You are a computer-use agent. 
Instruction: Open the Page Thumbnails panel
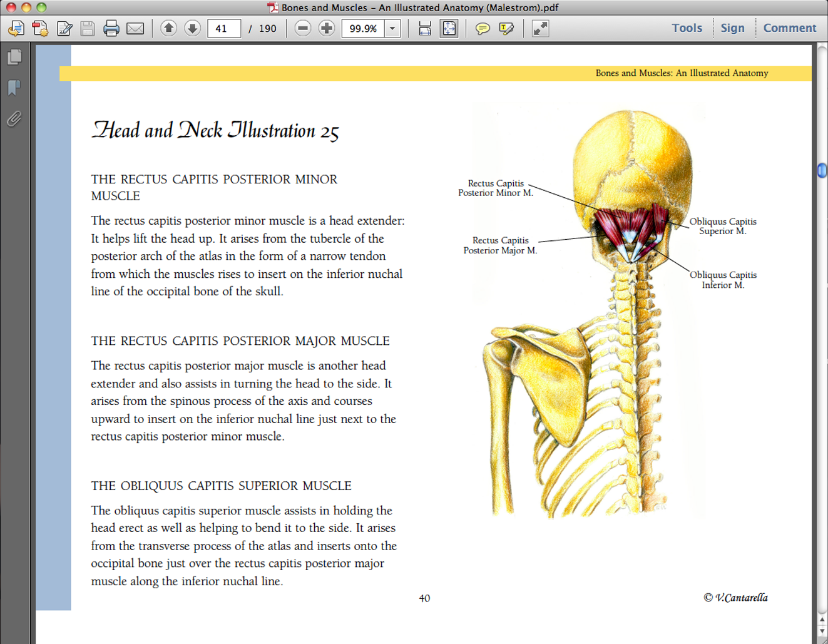14,56
